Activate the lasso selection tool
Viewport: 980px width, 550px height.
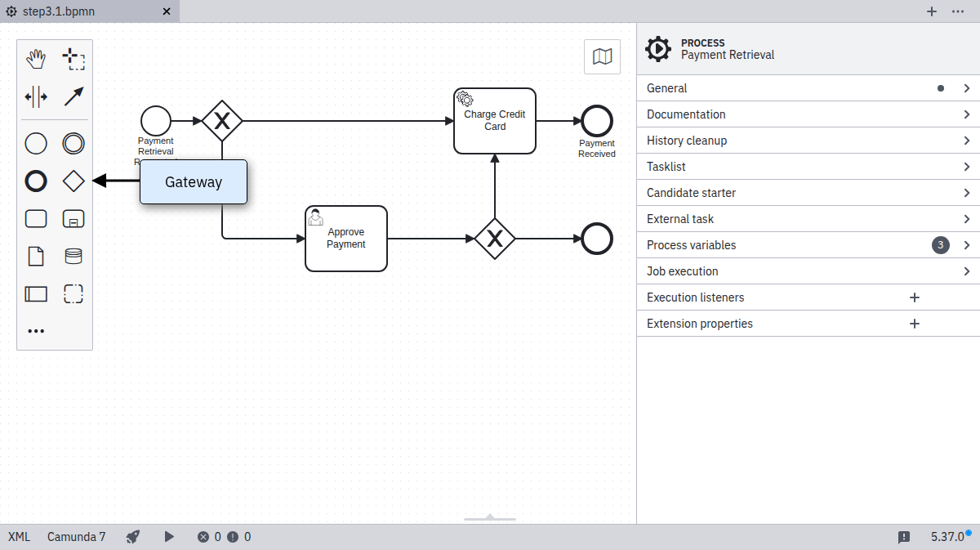73,59
